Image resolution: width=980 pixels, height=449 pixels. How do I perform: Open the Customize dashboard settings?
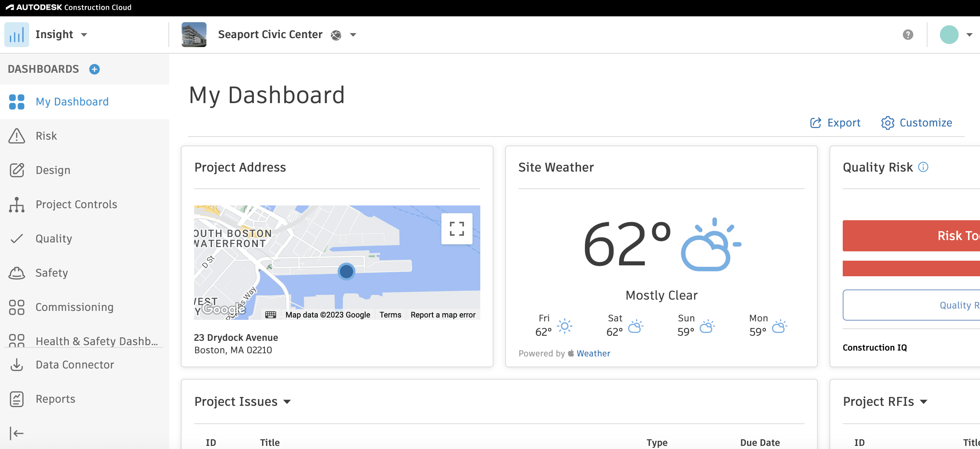click(917, 123)
